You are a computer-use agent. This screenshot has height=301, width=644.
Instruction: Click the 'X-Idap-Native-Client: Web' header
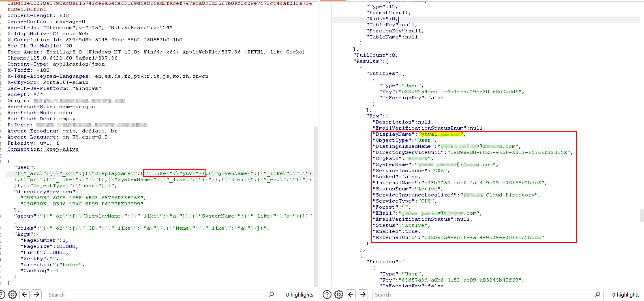(48, 34)
